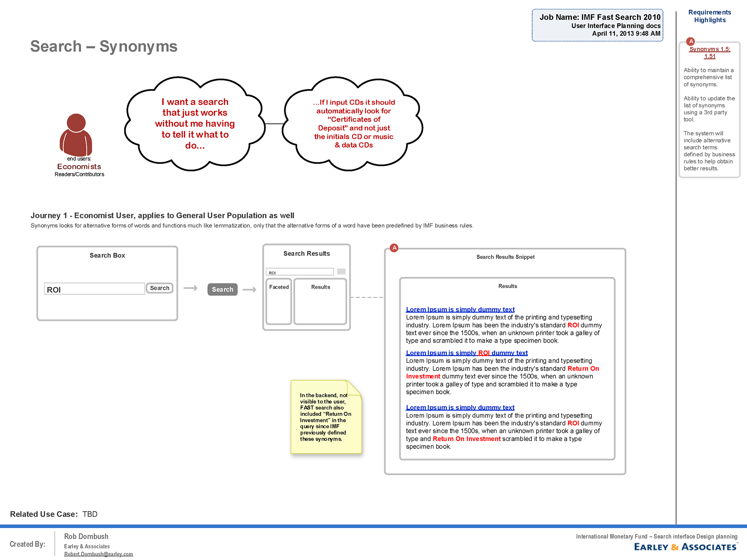Screen dimensions: 747x560
Task: Click inside the ROI search input field
Action: [x=95, y=289]
